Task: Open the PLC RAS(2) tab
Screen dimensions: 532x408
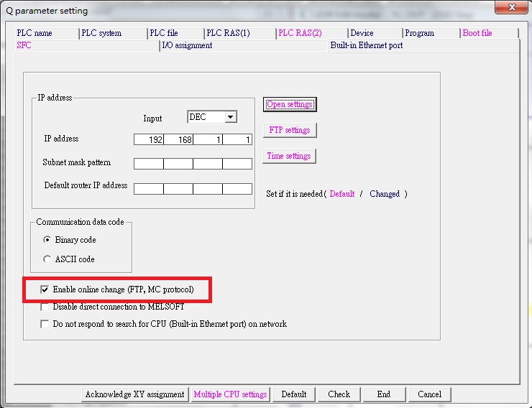Action: [311, 33]
